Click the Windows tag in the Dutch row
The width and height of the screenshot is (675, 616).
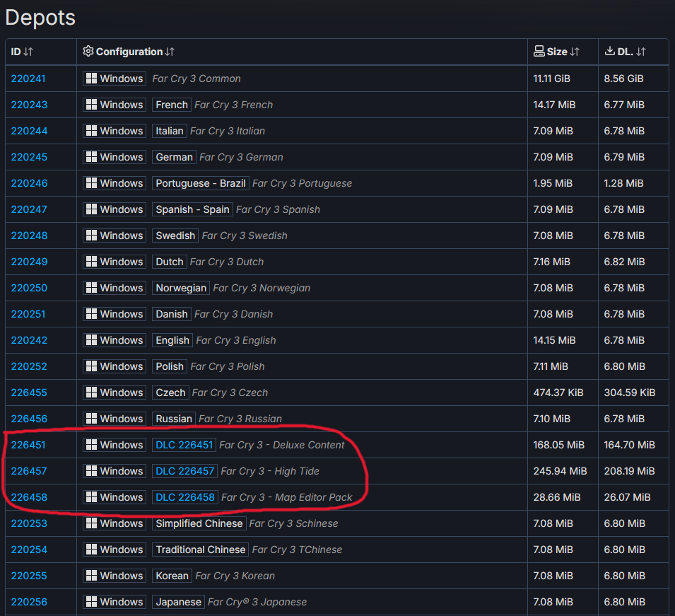tap(115, 262)
